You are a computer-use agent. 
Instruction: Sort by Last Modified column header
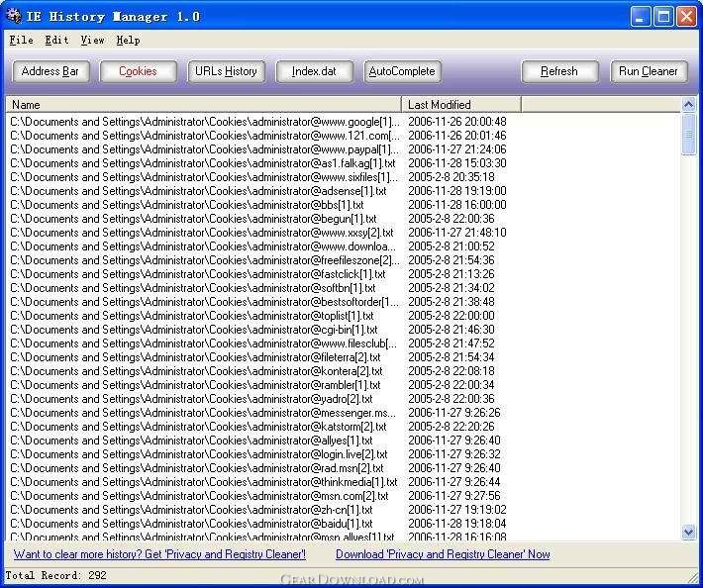point(461,104)
